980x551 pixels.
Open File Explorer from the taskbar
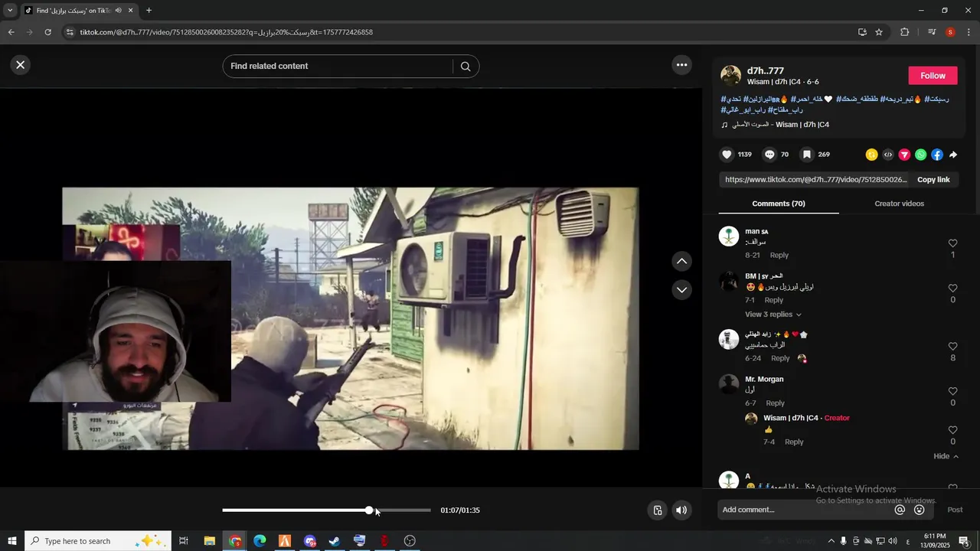(209, 541)
